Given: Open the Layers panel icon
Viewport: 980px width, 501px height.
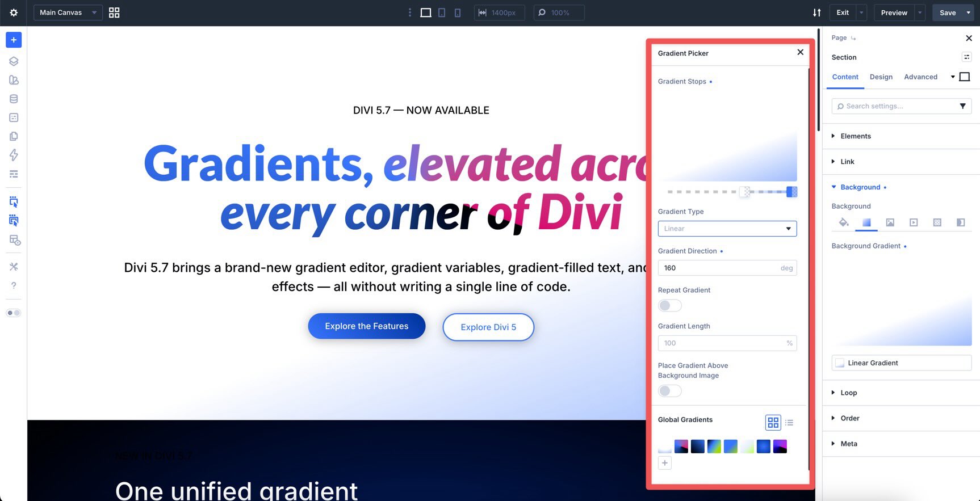Looking at the screenshot, I should 14,61.
